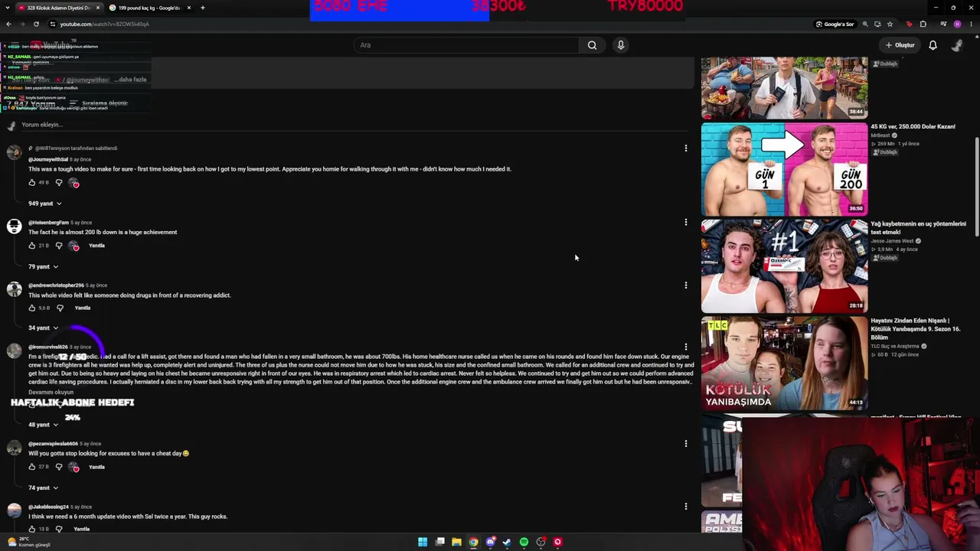The height and width of the screenshot is (551, 980).
Task: Open options menu for @HeisenbergFam comment
Action: (x=686, y=223)
